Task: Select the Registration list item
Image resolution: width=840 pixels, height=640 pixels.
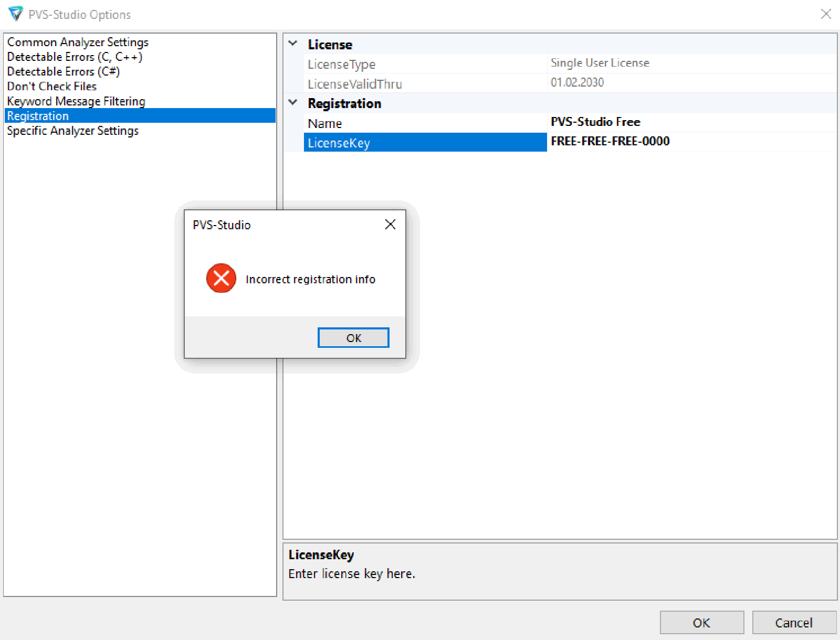Action: (38, 116)
